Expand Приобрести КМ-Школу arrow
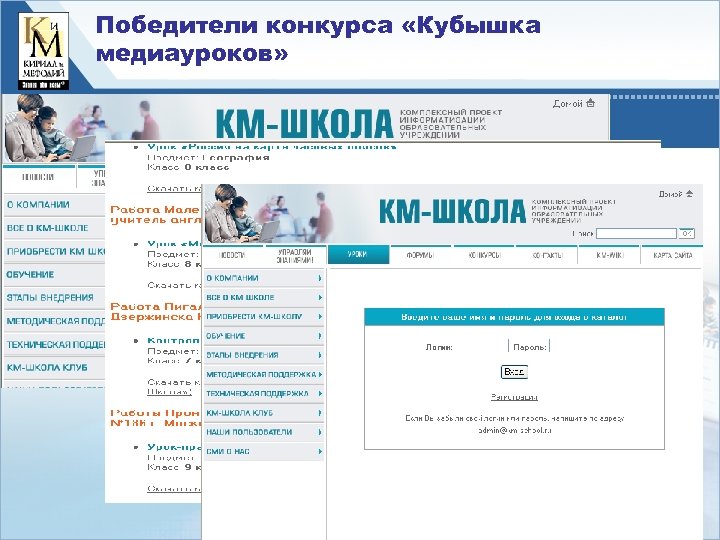This screenshot has height=540, width=720. point(320,317)
